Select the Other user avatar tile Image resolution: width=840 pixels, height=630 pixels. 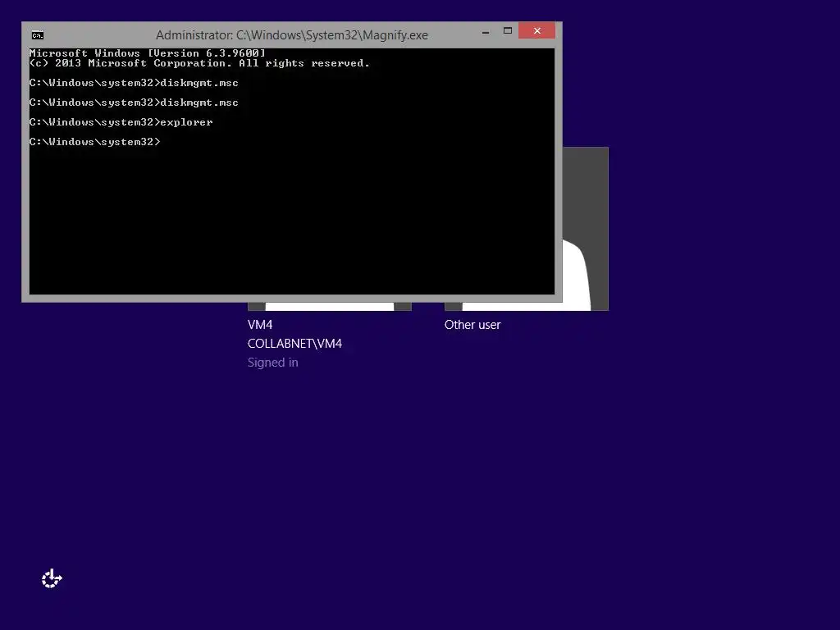585,229
